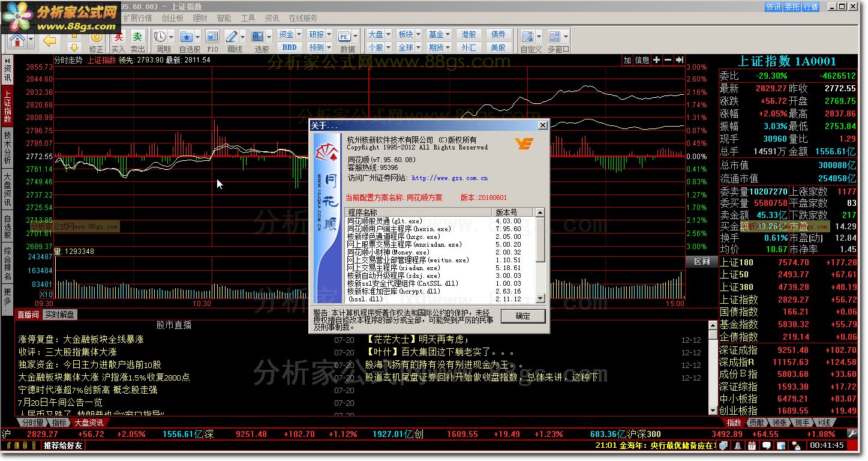
Task: Click headline 收评：三大股指集体大涨
Action: click(x=67, y=352)
